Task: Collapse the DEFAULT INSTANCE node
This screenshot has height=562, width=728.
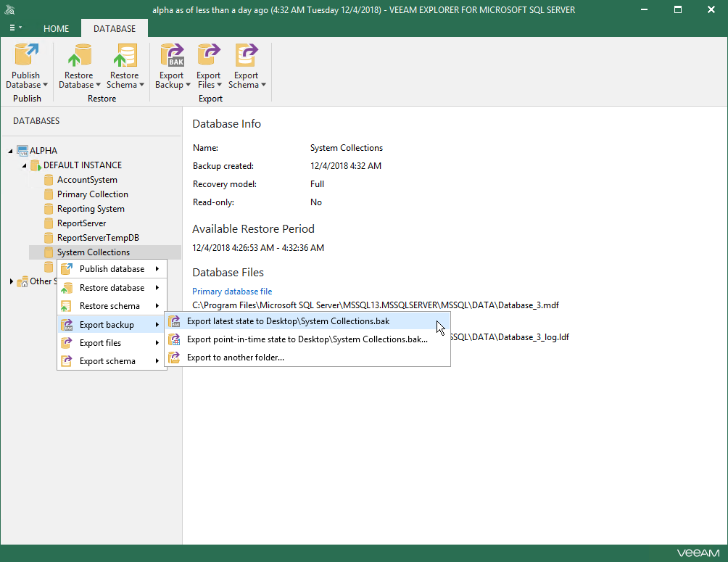Action: click(x=24, y=165)
